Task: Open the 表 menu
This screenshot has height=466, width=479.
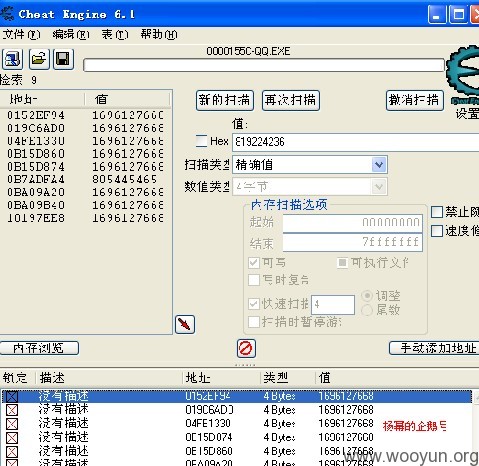Action: pos(115,34)
